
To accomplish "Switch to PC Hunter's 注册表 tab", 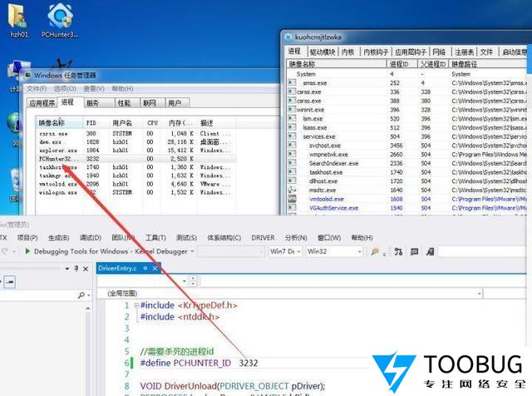I will [464, 52].
